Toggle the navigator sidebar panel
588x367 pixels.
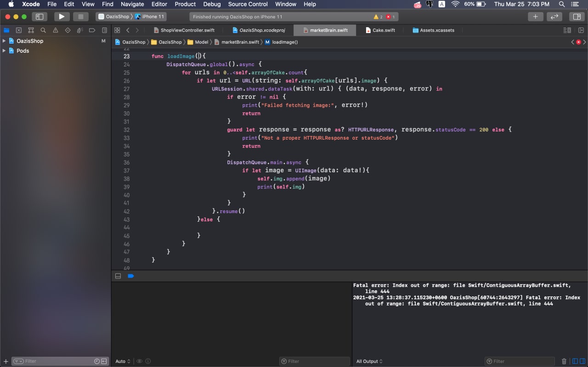40,17
